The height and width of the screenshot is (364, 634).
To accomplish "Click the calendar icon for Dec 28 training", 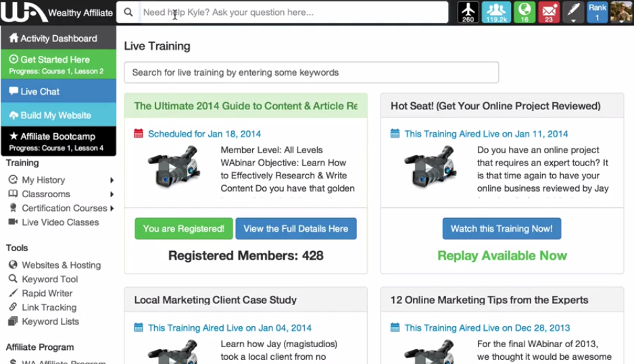I will [395, 328].
